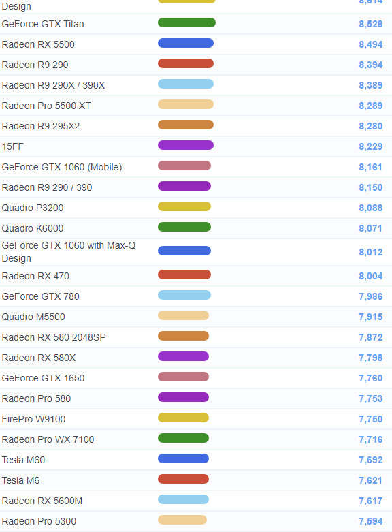Open the Radeon RX 5500 entry
Viewport: 392px width, 532px height.
(38, 44)
